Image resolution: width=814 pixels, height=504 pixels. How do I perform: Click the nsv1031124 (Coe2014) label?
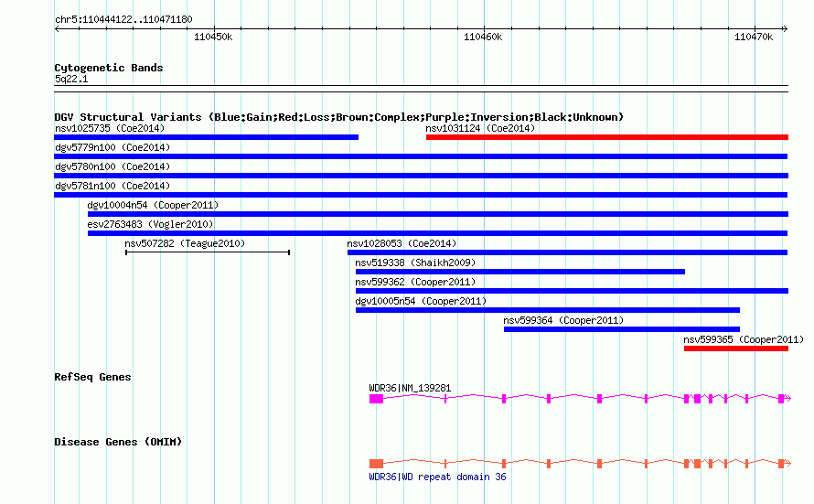click(480, 128)
